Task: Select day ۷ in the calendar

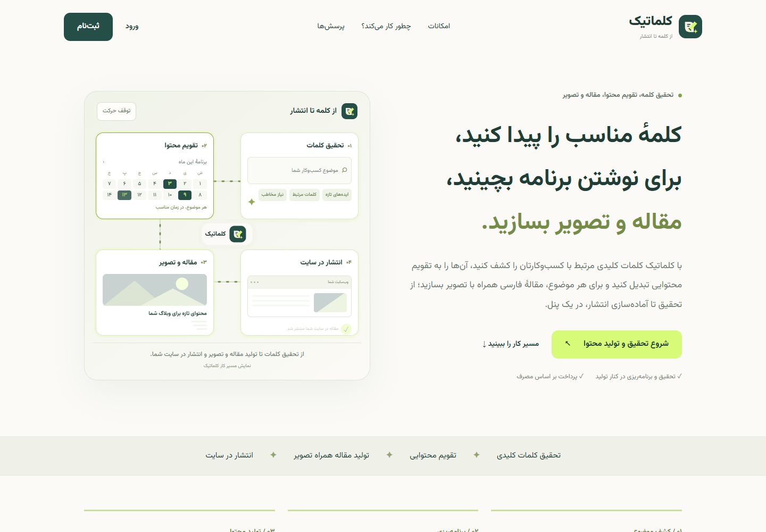Action: pos(110,184)
